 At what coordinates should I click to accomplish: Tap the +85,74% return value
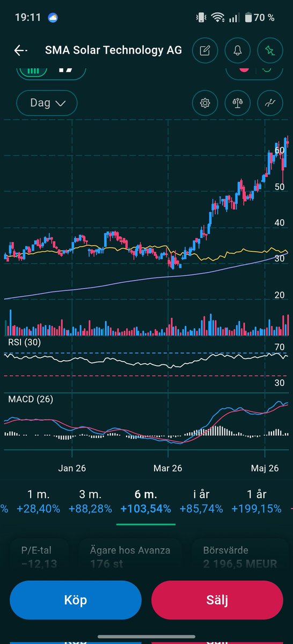(201, 509)
